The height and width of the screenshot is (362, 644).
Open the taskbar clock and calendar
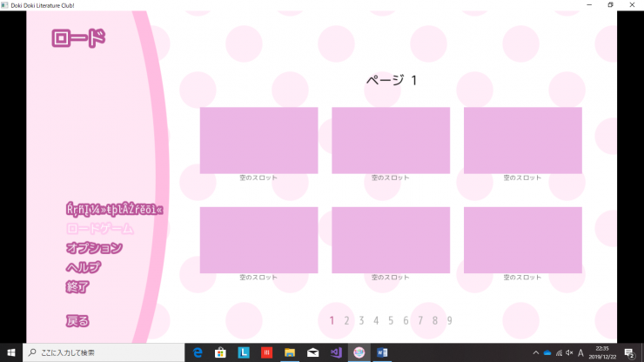[602, 352]
